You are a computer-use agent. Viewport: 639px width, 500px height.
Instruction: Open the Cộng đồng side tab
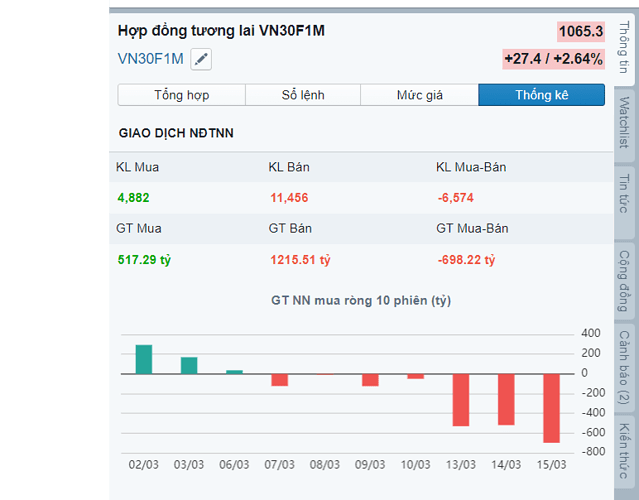pyautogui.click(x=624, y=281)
